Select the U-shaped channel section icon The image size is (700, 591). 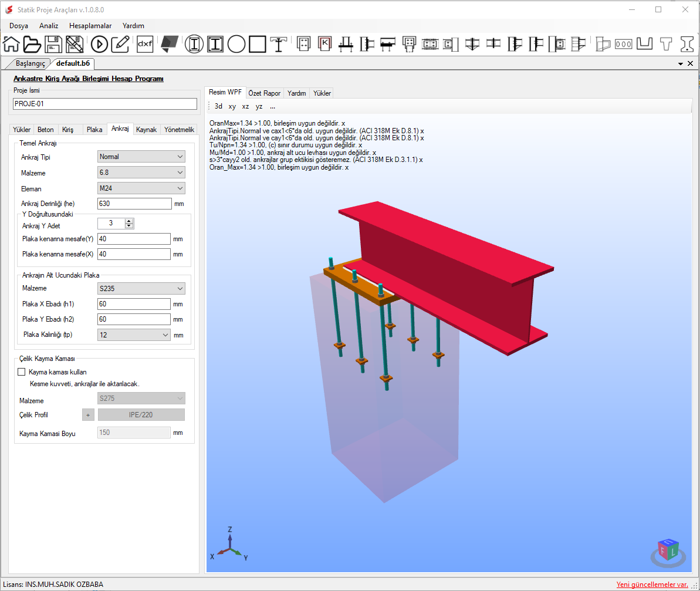click(645, 44)
